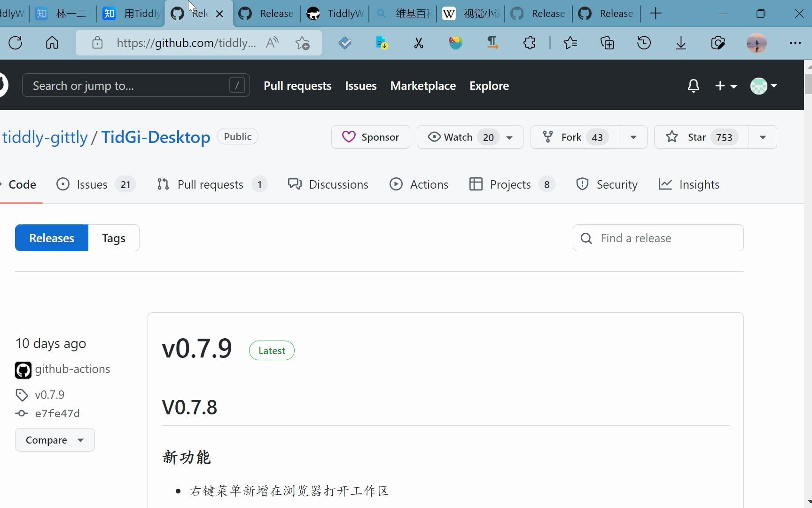Click the scissors extension icon

coord(418,43)
